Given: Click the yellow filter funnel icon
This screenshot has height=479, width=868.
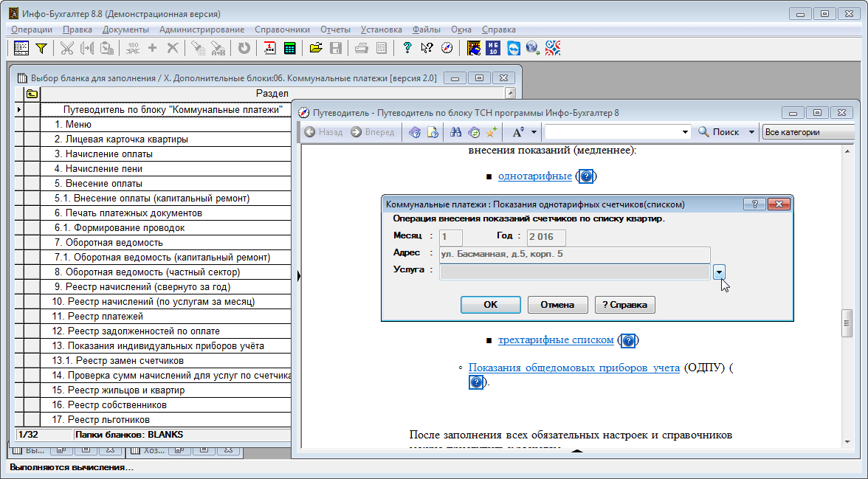Looking at the screenshot, I should coord(41,48).
